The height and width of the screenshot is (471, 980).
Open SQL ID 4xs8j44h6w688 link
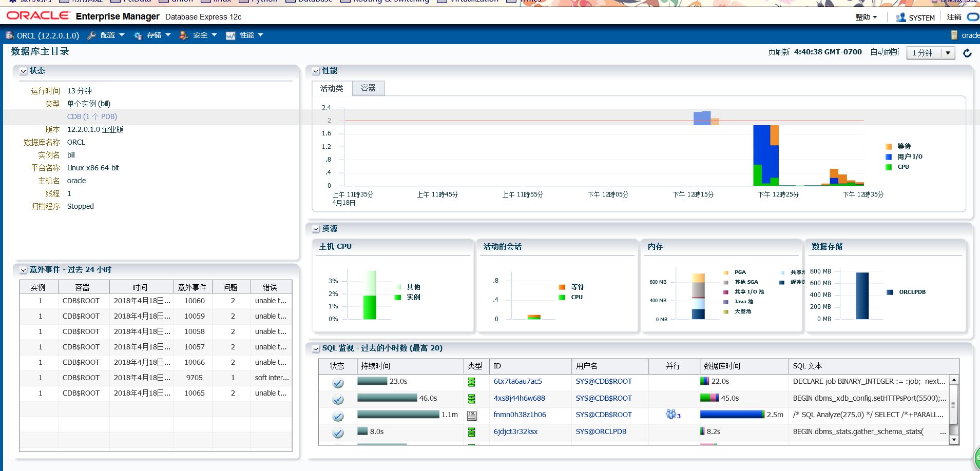520,398
